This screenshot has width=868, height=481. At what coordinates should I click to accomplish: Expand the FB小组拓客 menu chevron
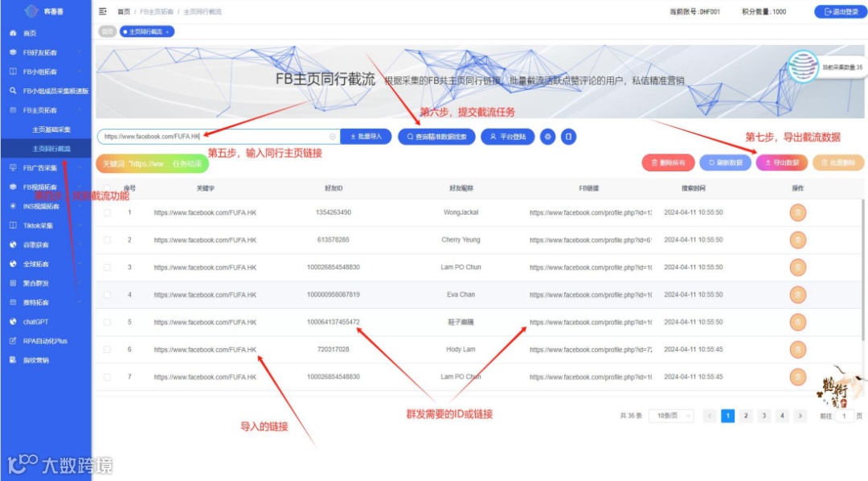[80, 72]
